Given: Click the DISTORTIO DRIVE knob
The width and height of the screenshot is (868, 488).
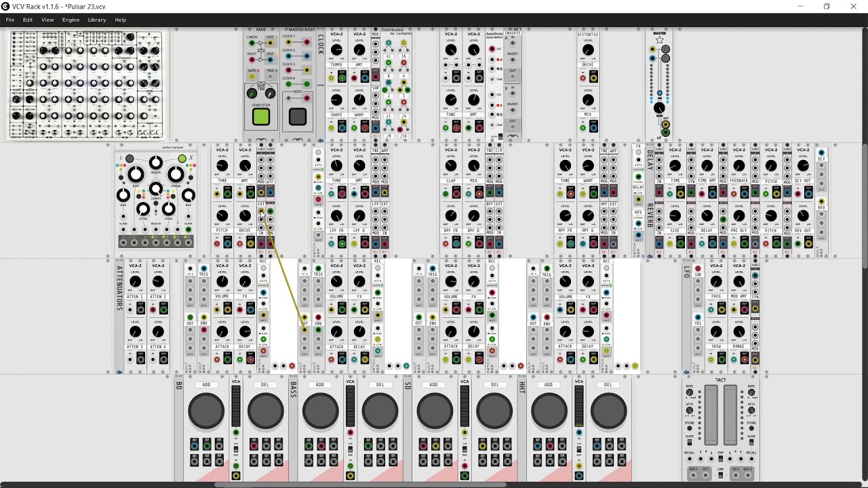Looking at the screenshot, I should 588,51.
